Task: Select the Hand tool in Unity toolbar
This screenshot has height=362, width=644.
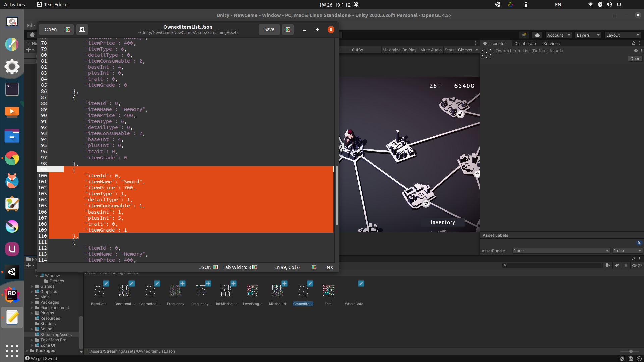Action: coord(32,35)
